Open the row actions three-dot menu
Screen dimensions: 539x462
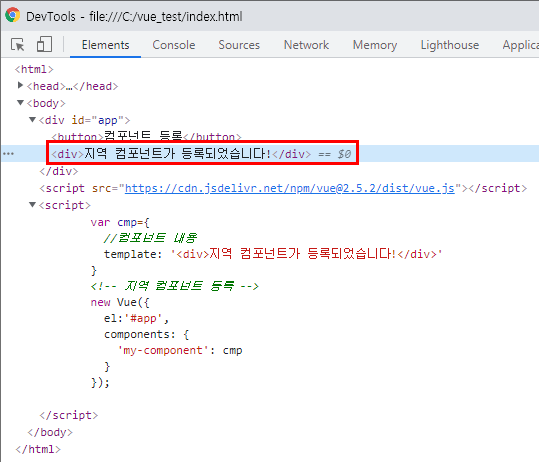tap(8, 154)
